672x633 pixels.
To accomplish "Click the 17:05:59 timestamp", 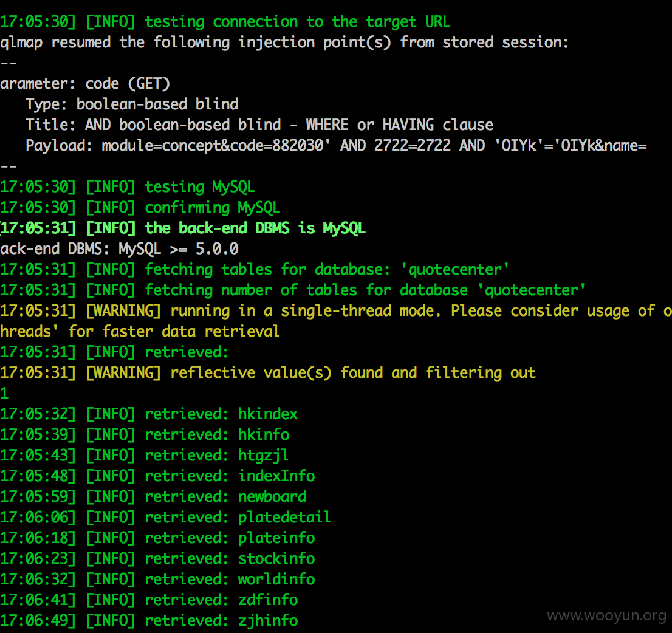I will [38, 497].
